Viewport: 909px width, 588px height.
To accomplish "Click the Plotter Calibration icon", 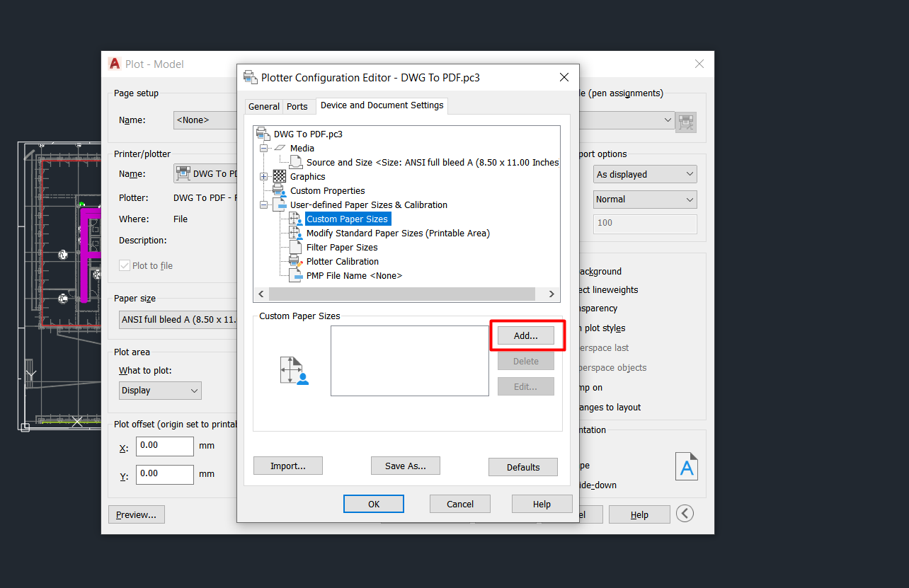I will 296,262.
